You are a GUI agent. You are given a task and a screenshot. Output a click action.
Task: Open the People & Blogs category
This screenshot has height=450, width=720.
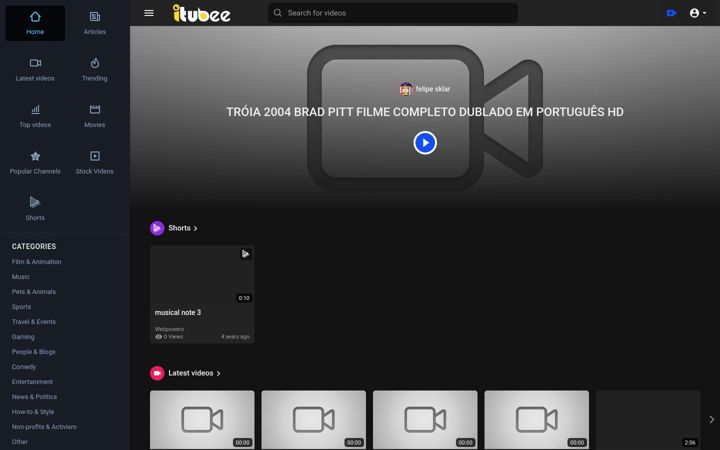tap(34, 352)
